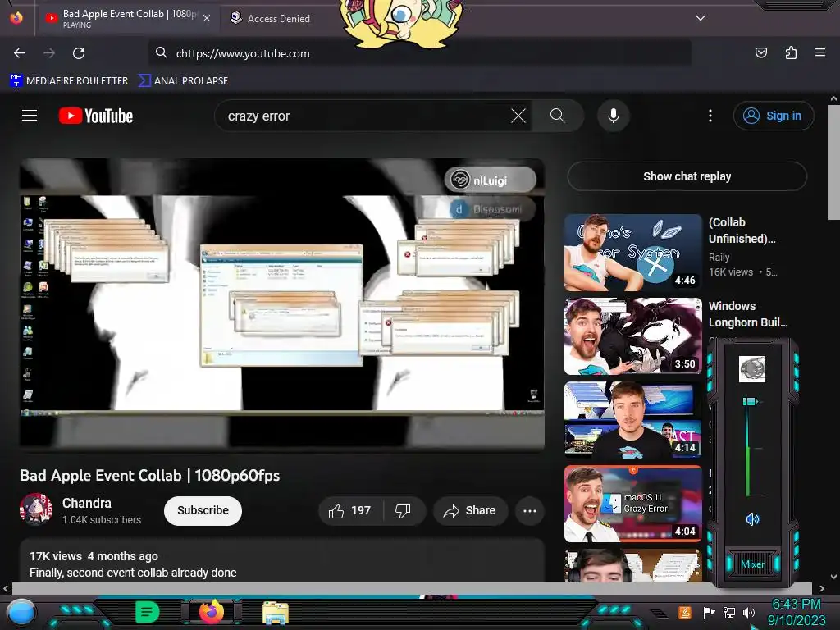The height and width of the screenshot is (630, 840).
Task: Mute sound via speaker icon in volume popup
Action: click(752, 518)
